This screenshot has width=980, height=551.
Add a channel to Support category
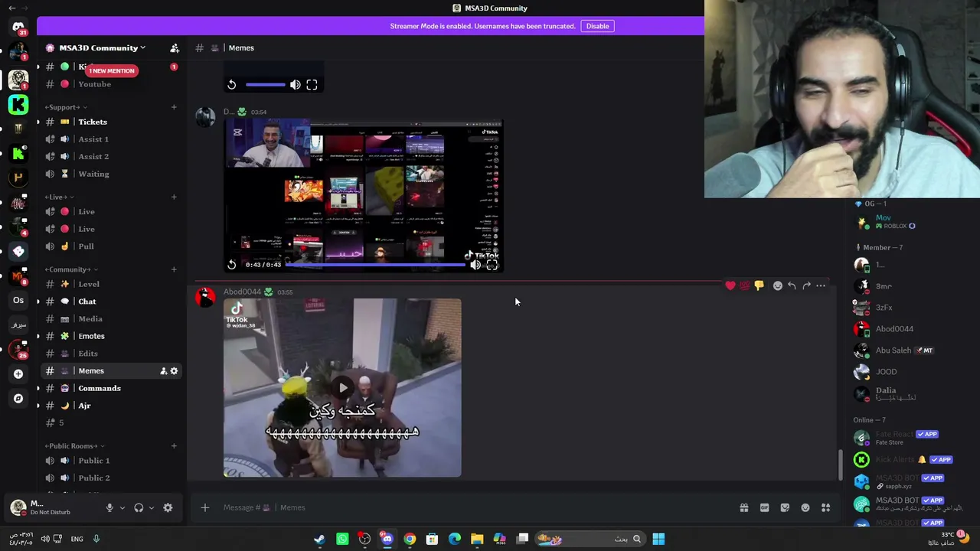(174, 107)
